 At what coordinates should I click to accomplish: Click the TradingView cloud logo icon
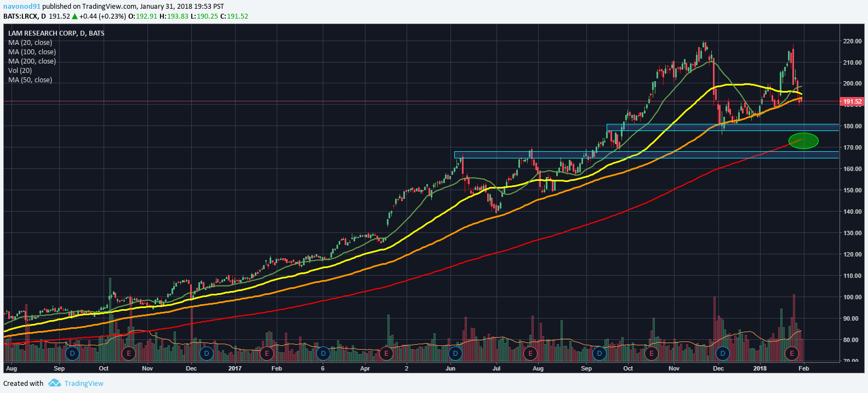(x=54, y=383)
